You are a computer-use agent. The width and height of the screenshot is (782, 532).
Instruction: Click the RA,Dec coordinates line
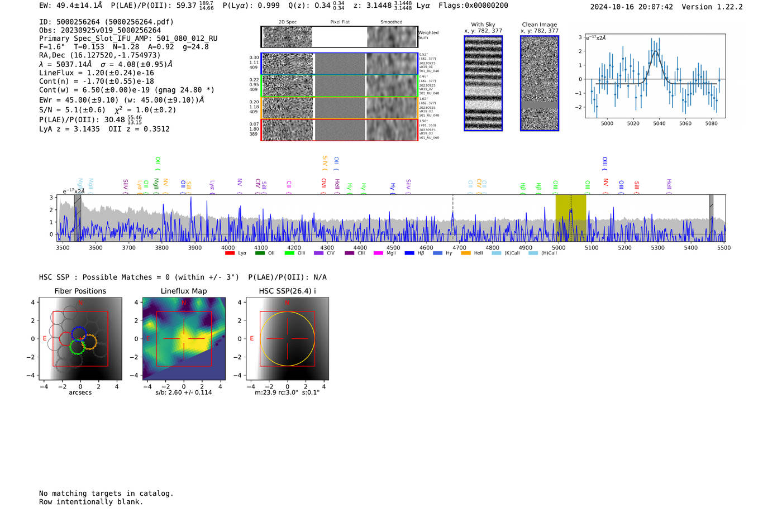[x=99, y=55]
